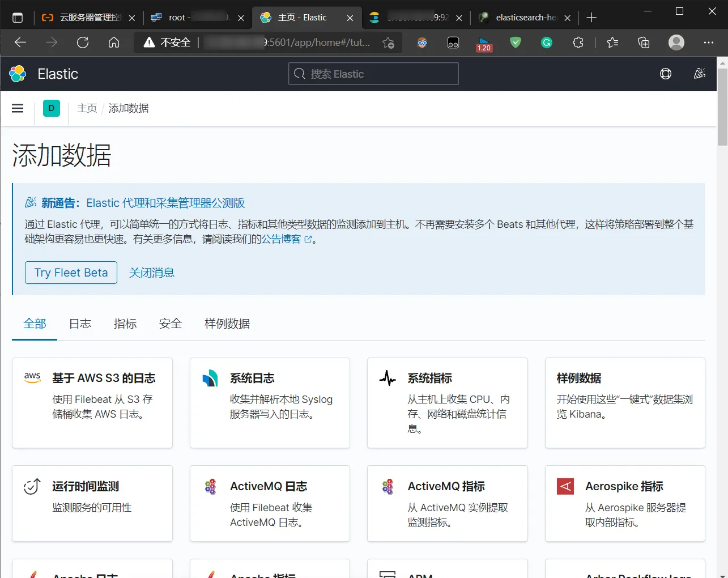
Task: Click the Elastic logo icon
Action: 18,74
